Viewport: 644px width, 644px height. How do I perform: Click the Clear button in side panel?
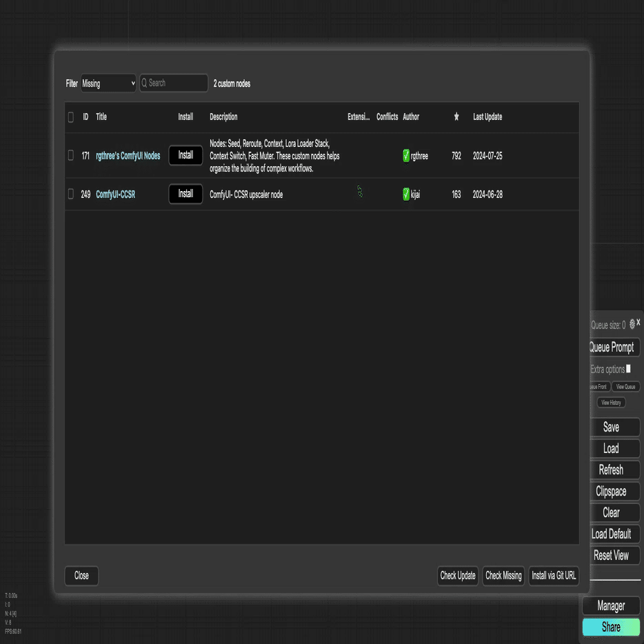(614, 512)
